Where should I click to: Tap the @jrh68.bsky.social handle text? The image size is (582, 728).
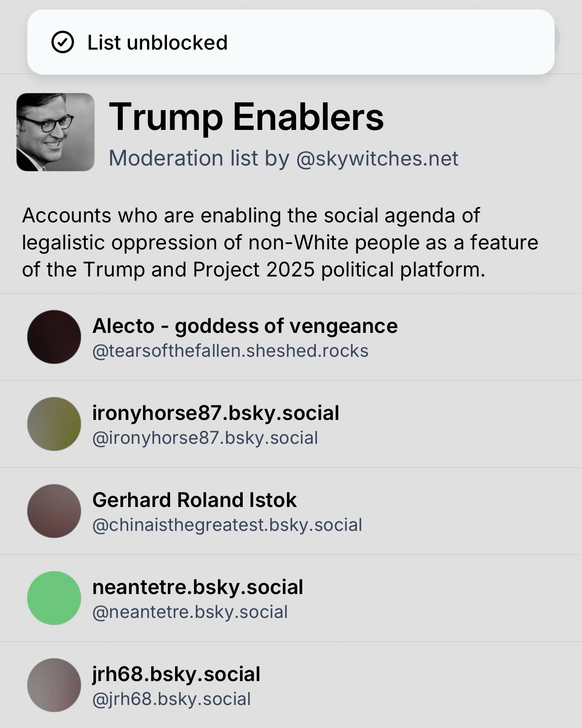[x=171, y=699]
